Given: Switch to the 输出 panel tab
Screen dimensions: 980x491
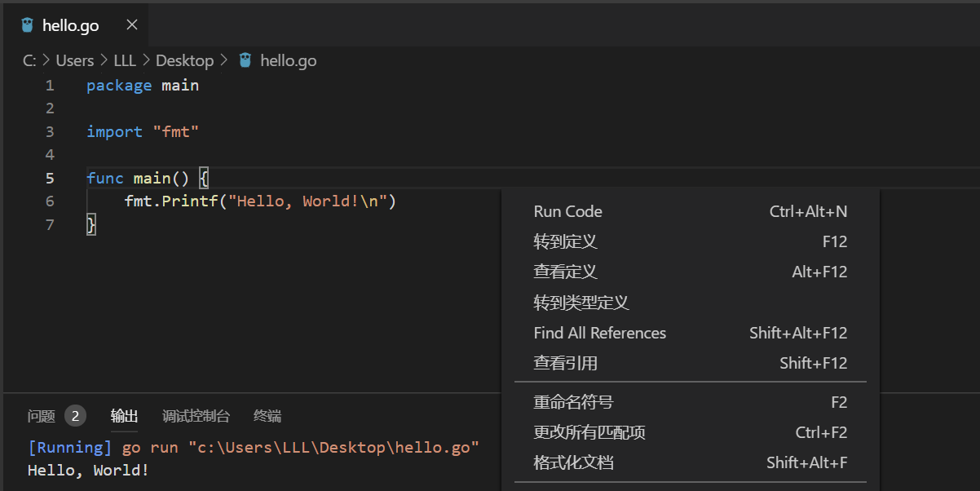Looking at the screenshot, I should 124,416.
